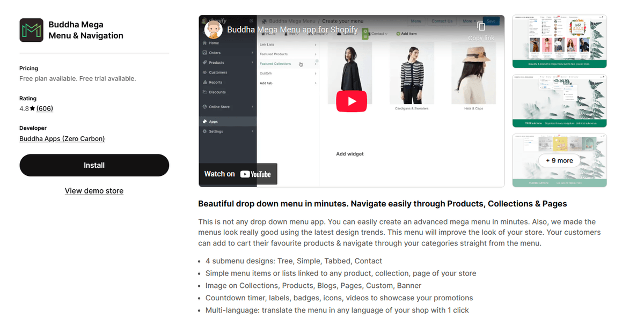The image size is (644, 326).
Task: Click bullet '4 submenu designs: Tree, Simple, Tabbed, Contact'
Action: [294, 261]
